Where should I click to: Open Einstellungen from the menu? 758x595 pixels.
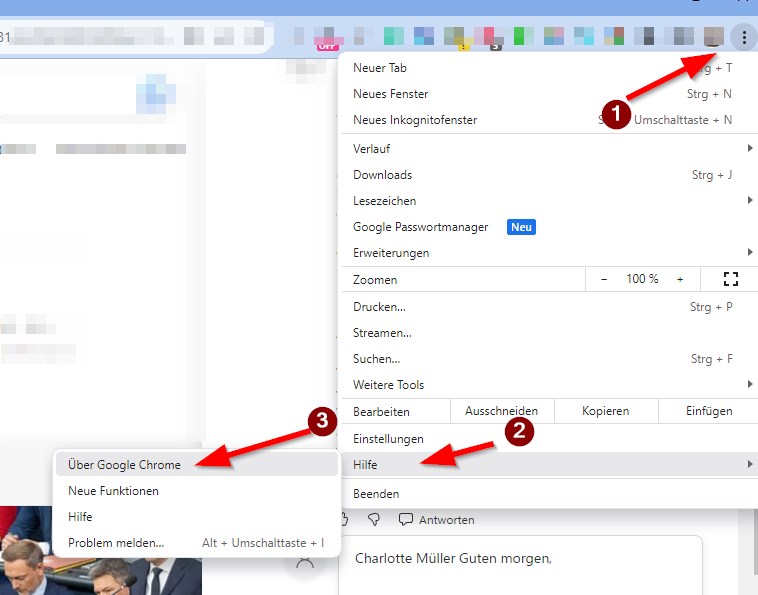[x=549, y=439]
